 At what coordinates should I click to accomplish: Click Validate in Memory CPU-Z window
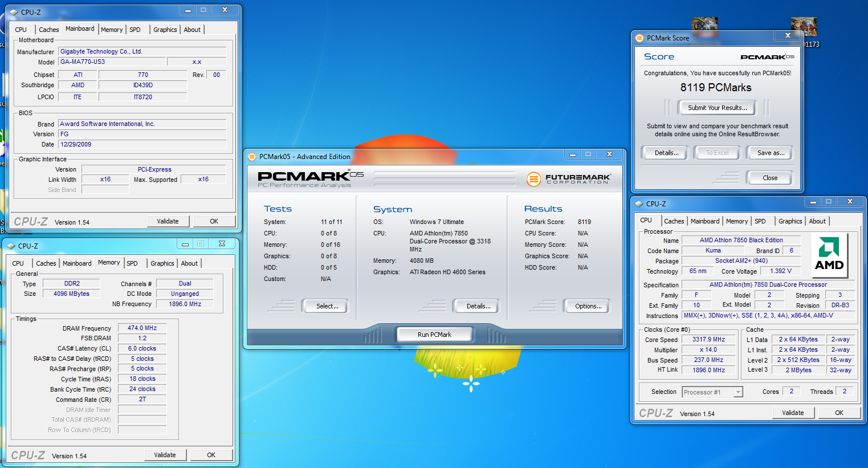[165, 455]
